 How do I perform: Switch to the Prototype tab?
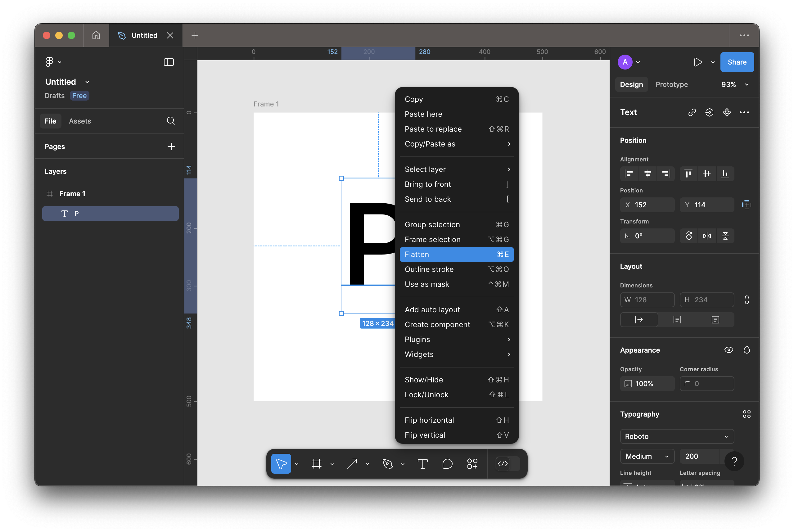tap(671, 84)
